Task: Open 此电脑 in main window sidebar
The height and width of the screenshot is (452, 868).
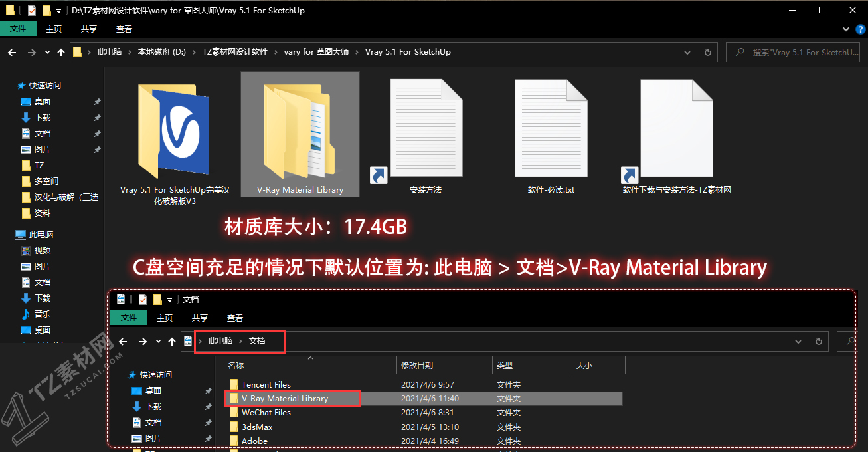Action: click(x=41, y=235)
